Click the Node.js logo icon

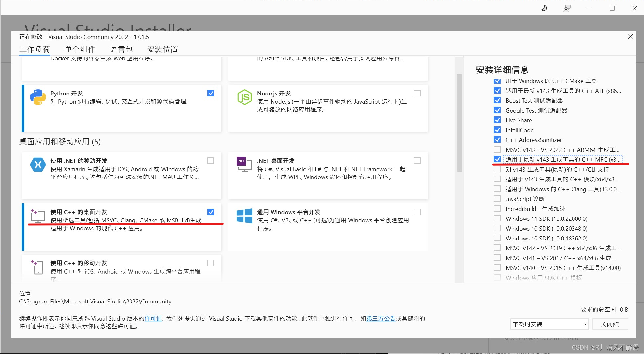[x=245, y=97]
